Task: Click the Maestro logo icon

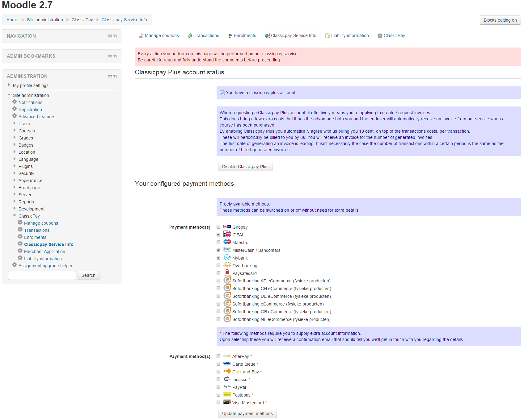Action: [x=227, y=242]
